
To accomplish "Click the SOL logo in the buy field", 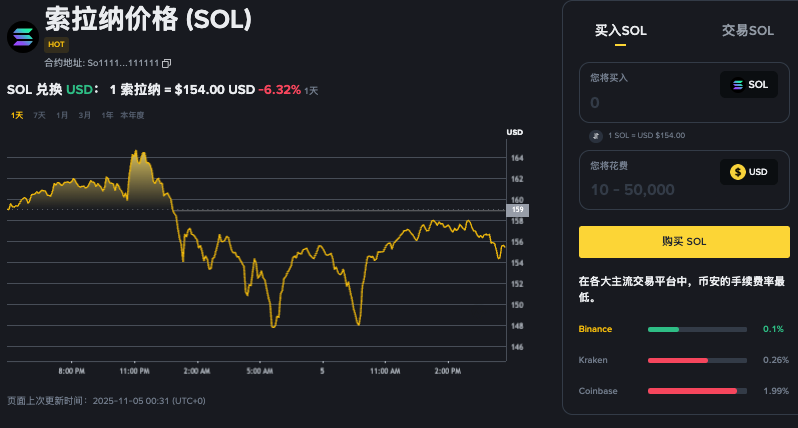I will 738,85.
